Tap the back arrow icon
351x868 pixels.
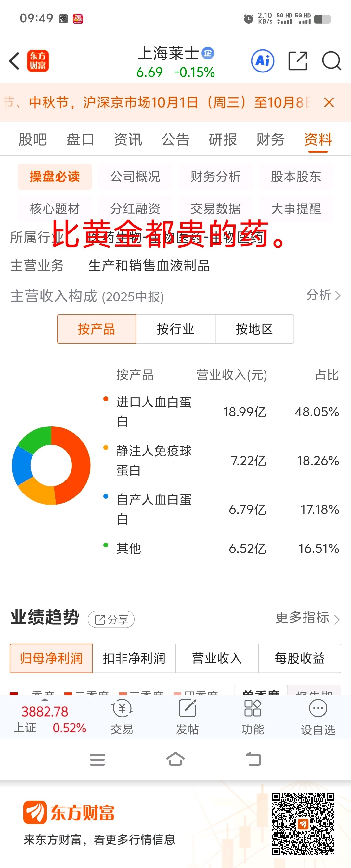(x=15, y=61)
